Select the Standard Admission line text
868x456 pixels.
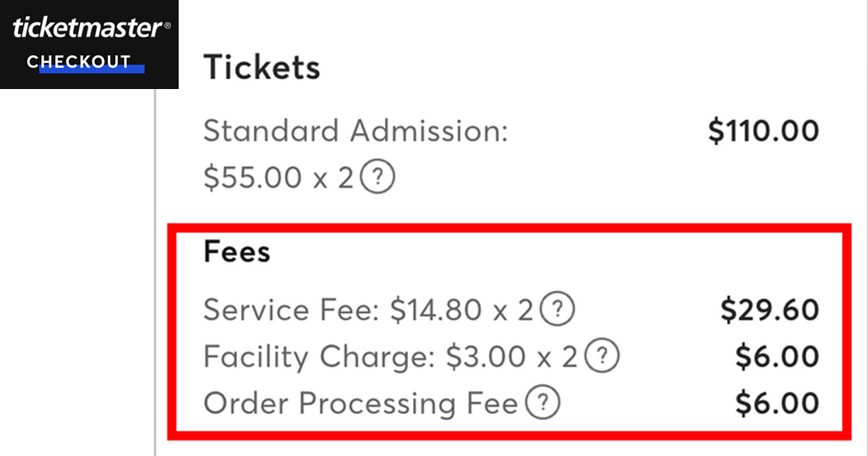tap(356, 132)
